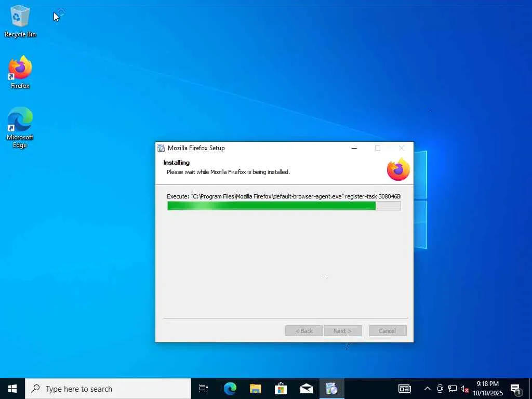532x399 pixels.
Task: Click the search magnifier icon in taskbar
Action: pos(35,389)
